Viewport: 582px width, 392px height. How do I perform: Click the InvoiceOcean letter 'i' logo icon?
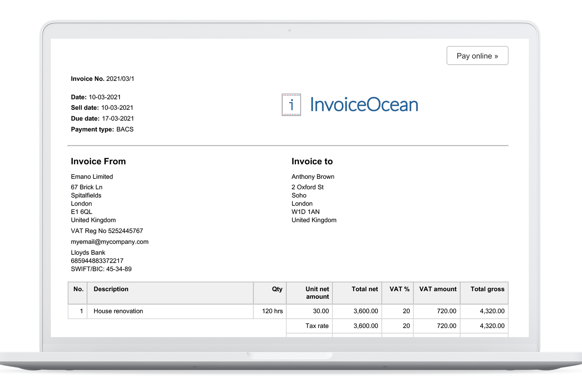coord(291,105)
